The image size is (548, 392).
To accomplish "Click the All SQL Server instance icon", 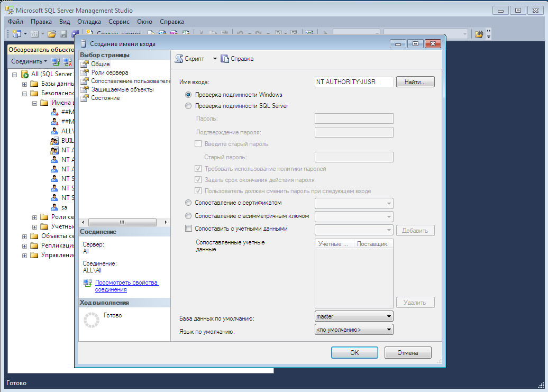I will [24, 74].
